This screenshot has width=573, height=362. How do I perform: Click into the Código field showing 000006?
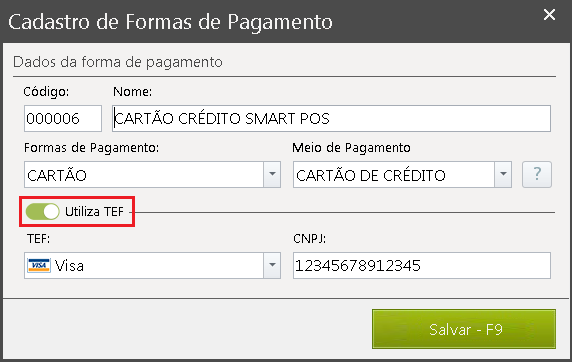pyautogui.click(x=63, y=118)
